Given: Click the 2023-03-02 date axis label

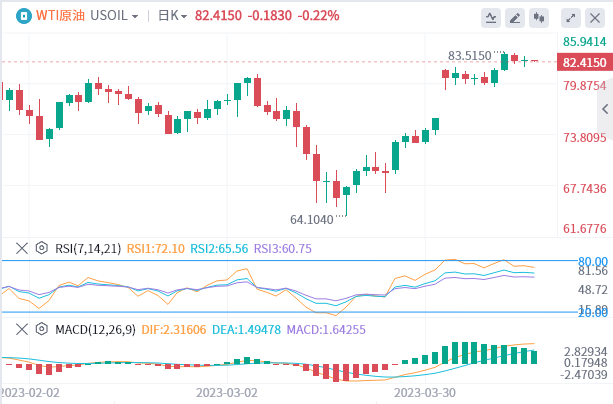Looking at the screenshot, I should click(227, 393).
